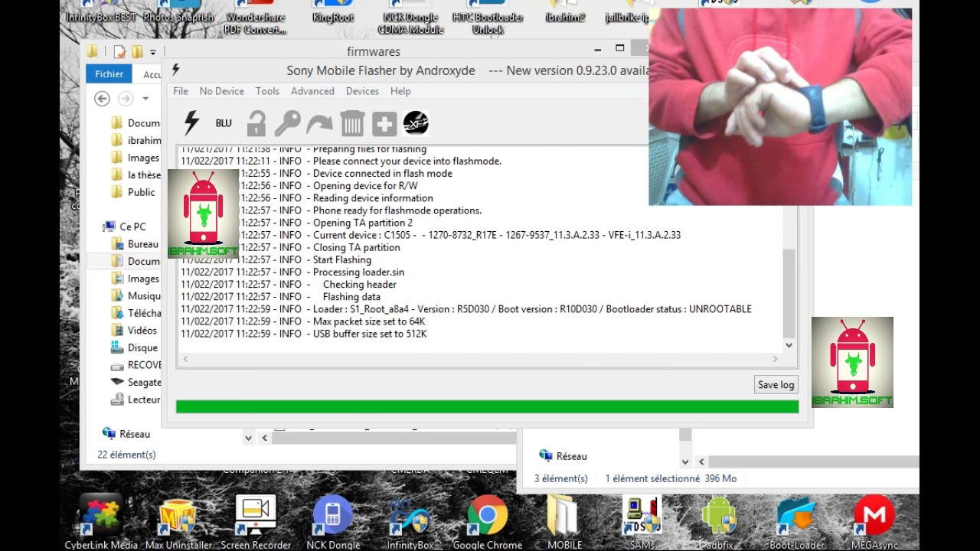Open the quick access toolbar dropdown
980x551 pixels.
coord(153,52)
